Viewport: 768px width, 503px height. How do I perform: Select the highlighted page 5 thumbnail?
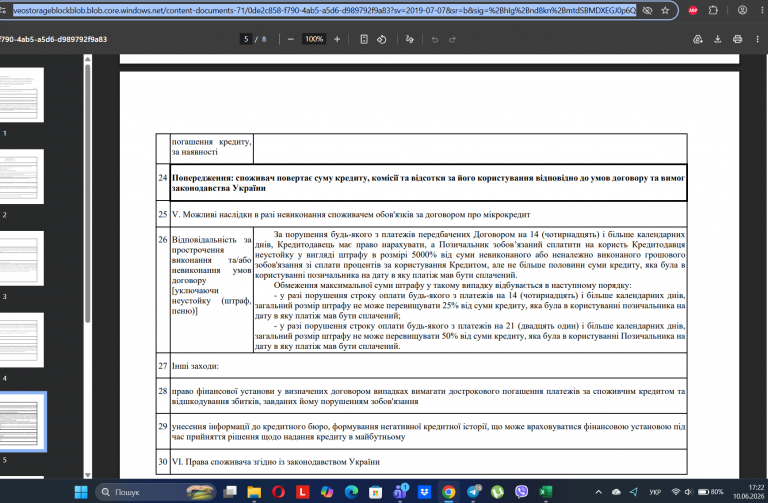[21, 422]
